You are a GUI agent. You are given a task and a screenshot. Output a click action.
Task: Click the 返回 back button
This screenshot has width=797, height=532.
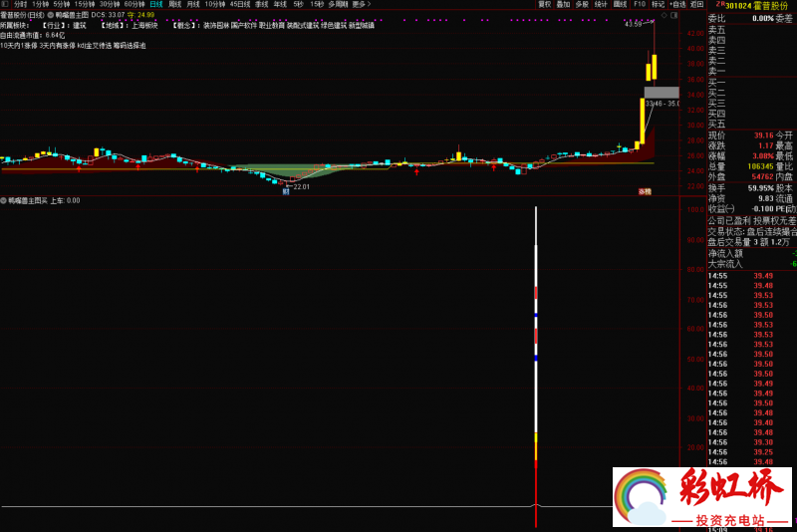click(696, 4)
